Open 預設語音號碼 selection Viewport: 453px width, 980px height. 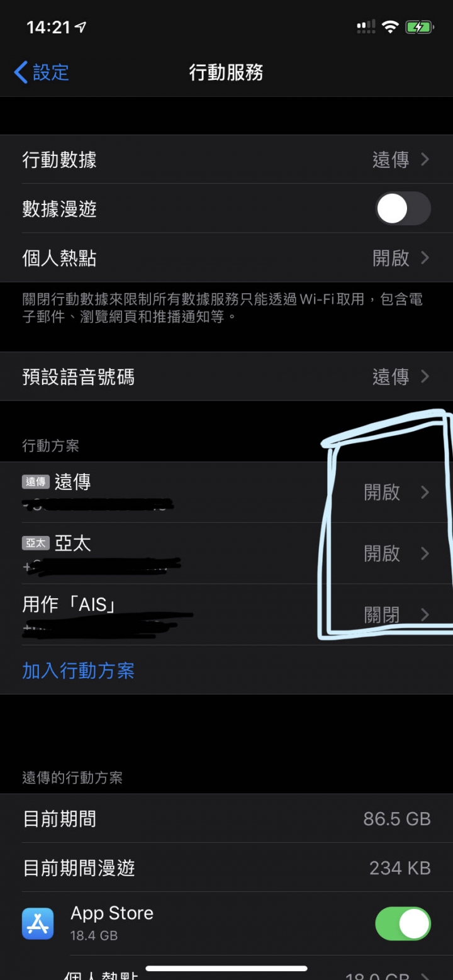(x=226, y=377)
